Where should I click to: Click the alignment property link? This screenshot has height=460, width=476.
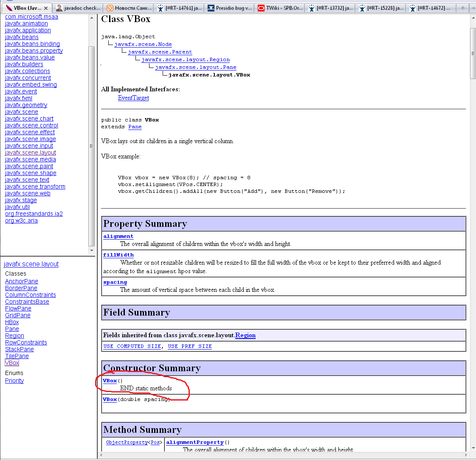(x=118, y=236)
